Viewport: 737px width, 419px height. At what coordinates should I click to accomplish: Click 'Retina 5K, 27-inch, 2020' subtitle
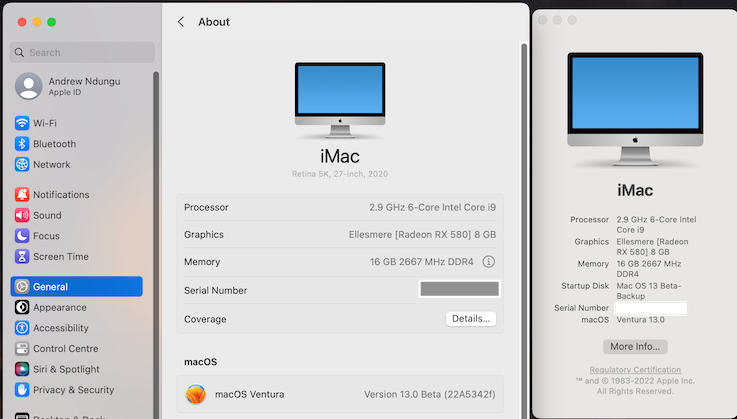point(340,174)
